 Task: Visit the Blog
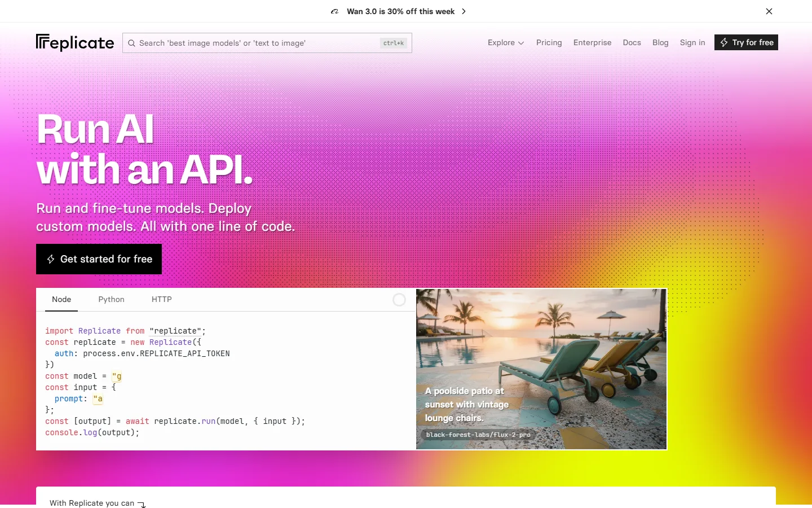click(x=660, y=42)
